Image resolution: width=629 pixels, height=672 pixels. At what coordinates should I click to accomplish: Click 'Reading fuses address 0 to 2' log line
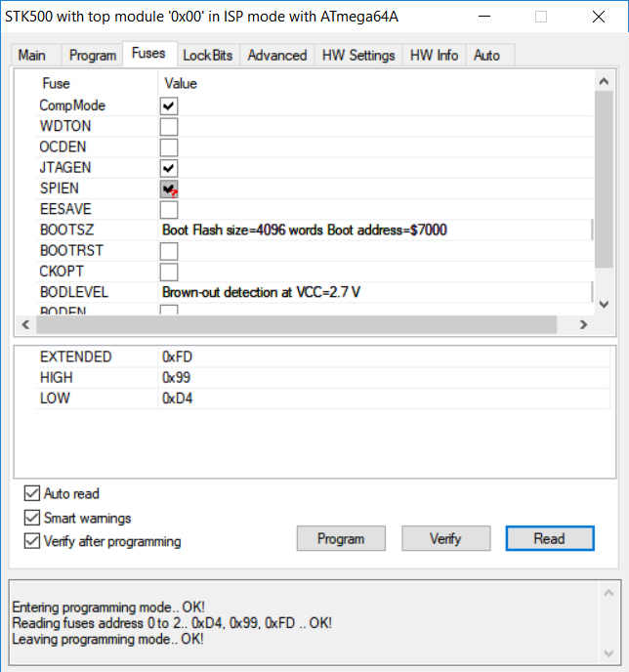(172, 623)
